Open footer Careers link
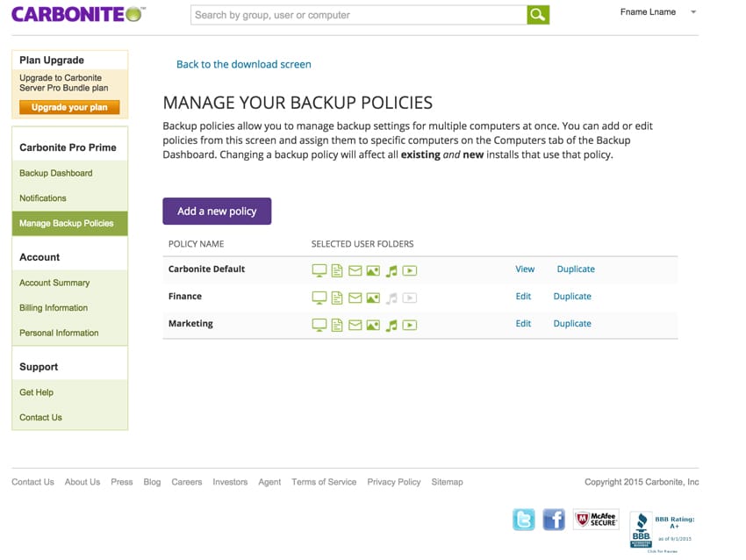The image size is (746, 560). pyautogui.click(x=186, y=482)
